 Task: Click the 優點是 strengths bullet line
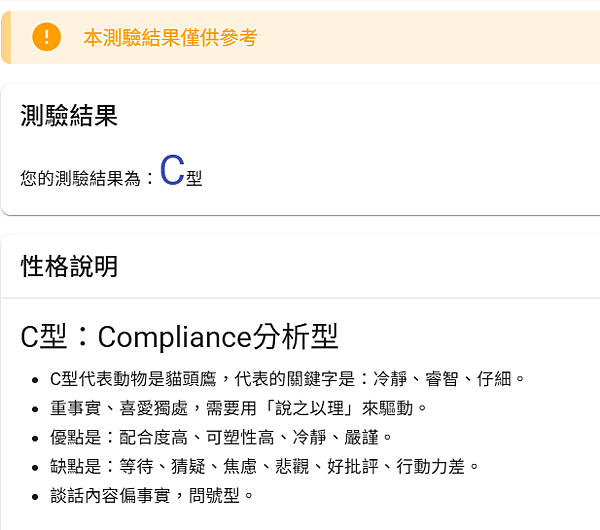click(221, 437)
